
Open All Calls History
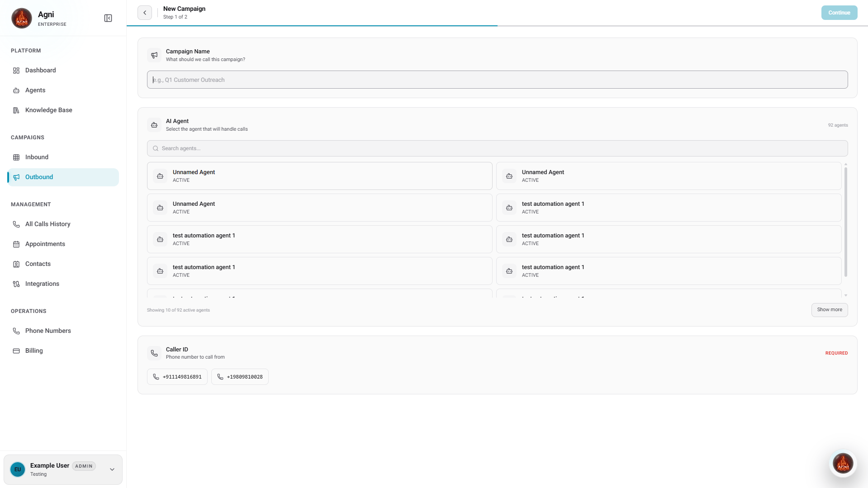(x=63, y=224)
